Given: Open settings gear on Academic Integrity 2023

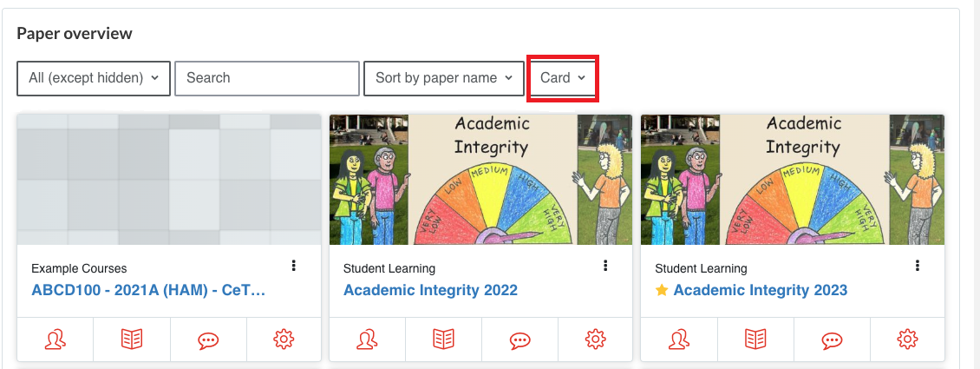Looking at the screenshot, I should pos(907,339).
